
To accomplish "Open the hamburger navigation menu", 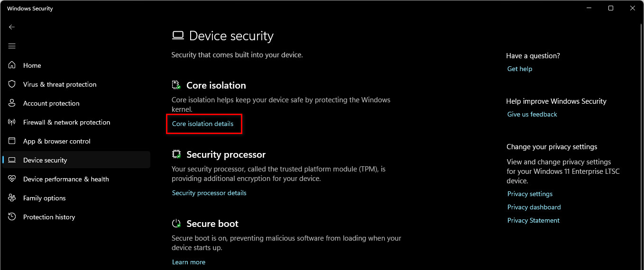I will pyautogui.click(x=12, y=46).
